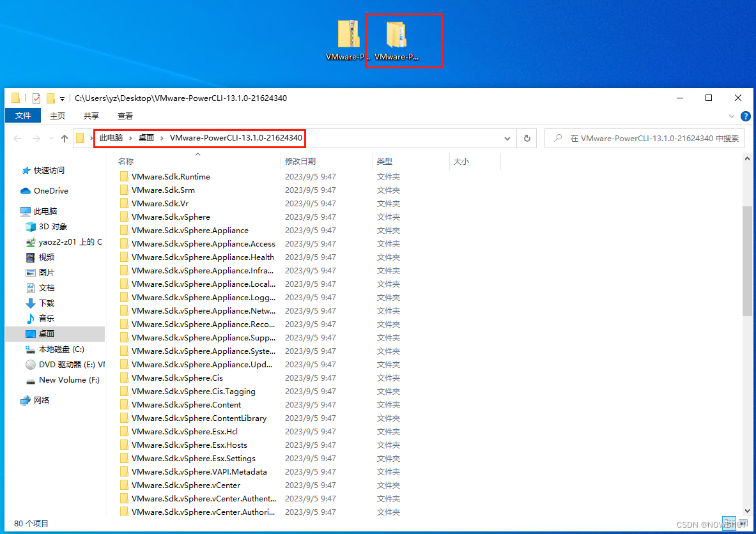This screenshot has height=534, width=756.
Task: Click the folder icon of VMware.Sdk.vSphere.Appliance
Action: click(125, 231)
